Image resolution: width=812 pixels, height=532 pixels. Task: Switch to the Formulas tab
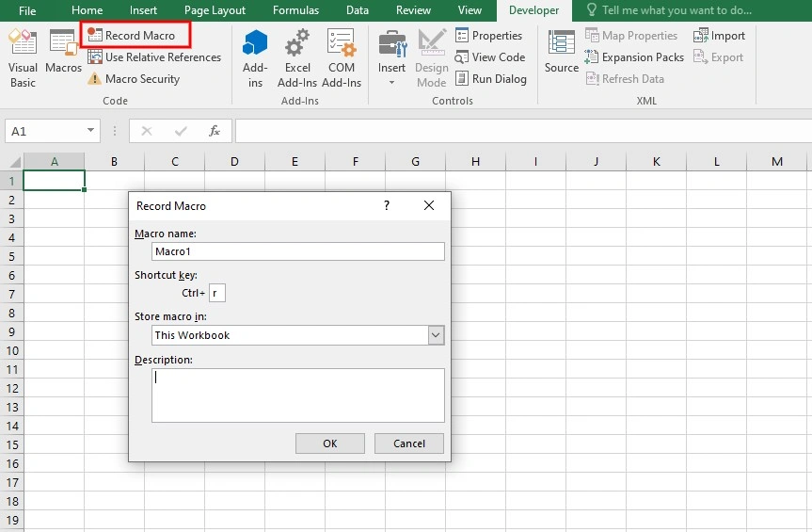[x=295, y=10]
